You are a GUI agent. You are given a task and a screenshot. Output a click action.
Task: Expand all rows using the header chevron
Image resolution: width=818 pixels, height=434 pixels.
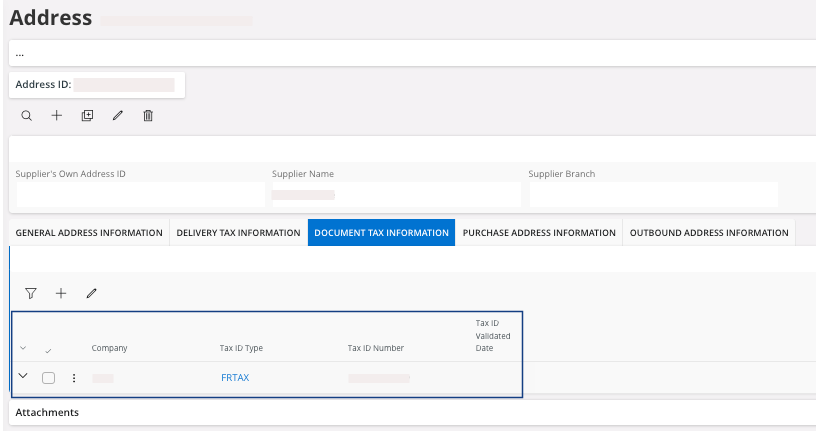pos(24,348)
